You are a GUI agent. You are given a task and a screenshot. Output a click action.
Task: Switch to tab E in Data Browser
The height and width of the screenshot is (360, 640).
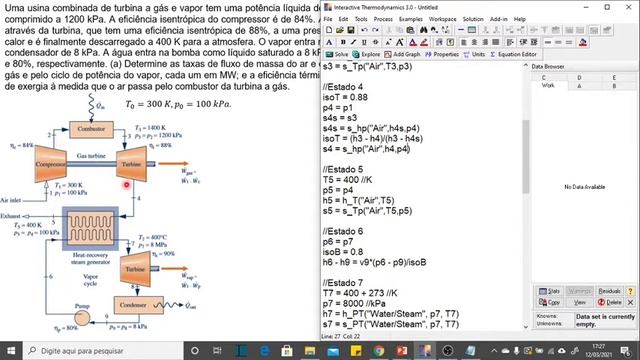(614, 78)
